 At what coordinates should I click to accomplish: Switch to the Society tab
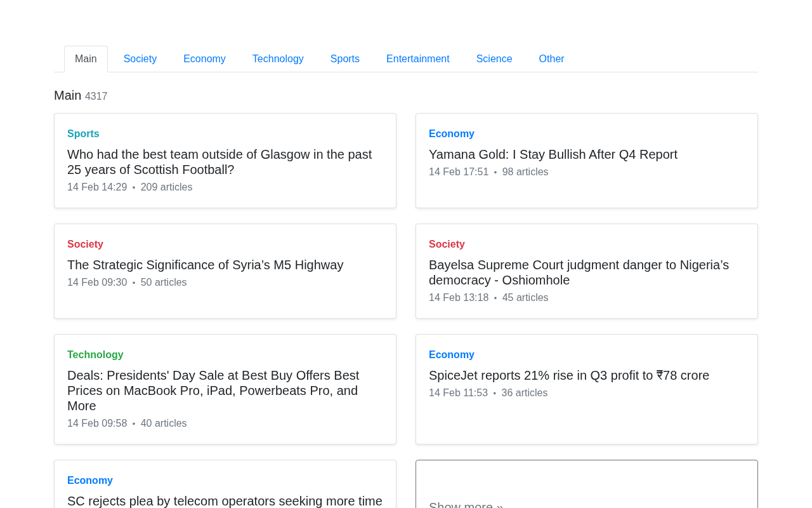tap(140, 59)
